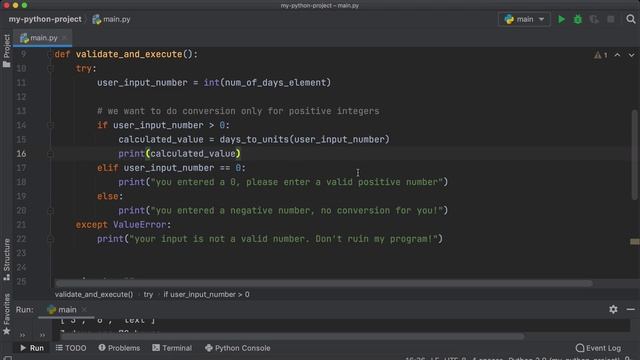
Task: Click days_to_units function call on line 15
Action: (254, 140)
